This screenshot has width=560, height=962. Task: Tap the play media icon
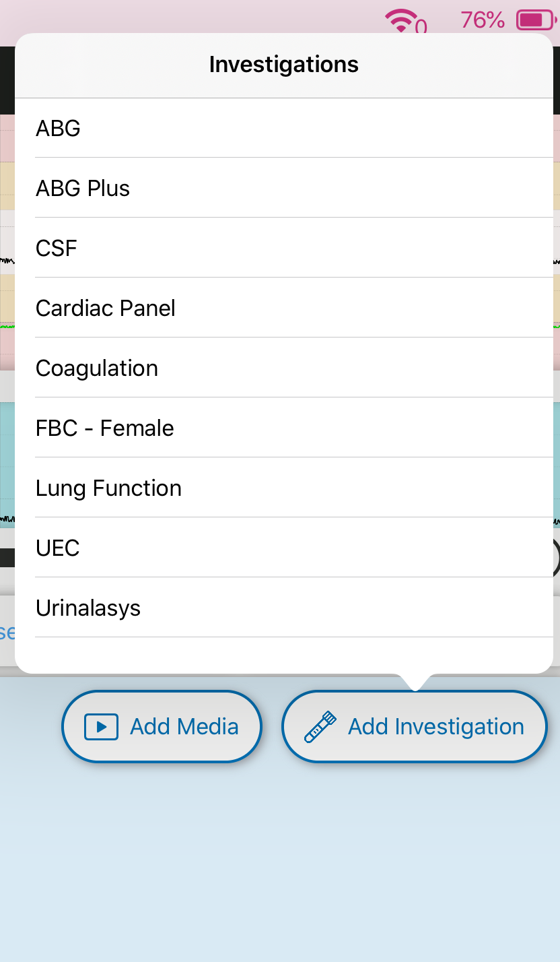(x=101, y=727)
